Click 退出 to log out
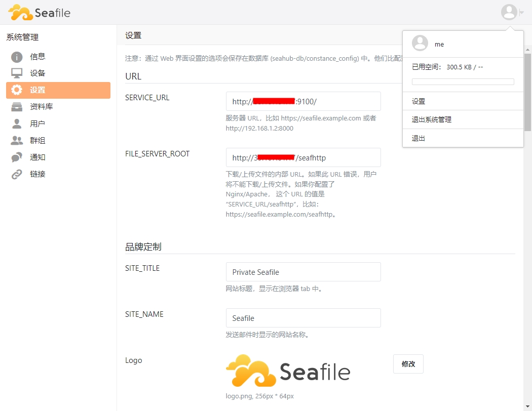This screenshot has height=411, width=532. click(419, 138)
